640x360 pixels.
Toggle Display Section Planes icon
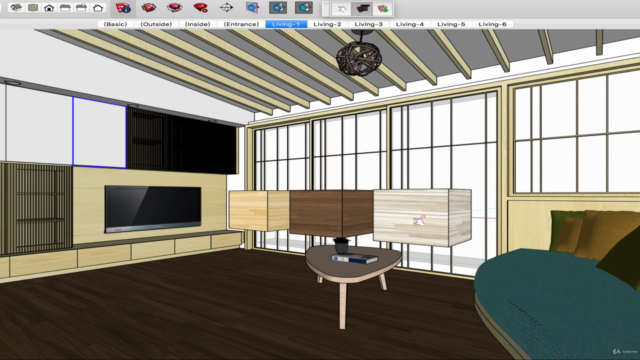pyautogui.click(x=278, y=7)
